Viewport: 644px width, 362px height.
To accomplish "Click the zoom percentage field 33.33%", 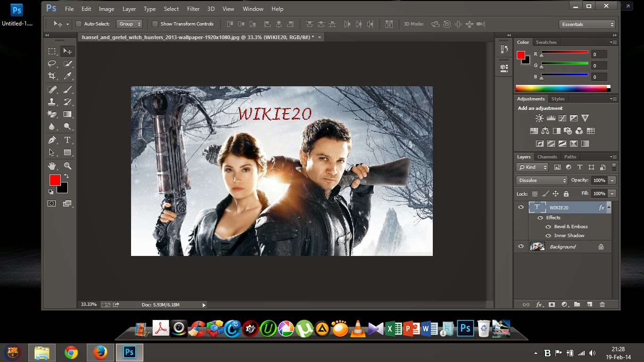I will pos(88,305).
